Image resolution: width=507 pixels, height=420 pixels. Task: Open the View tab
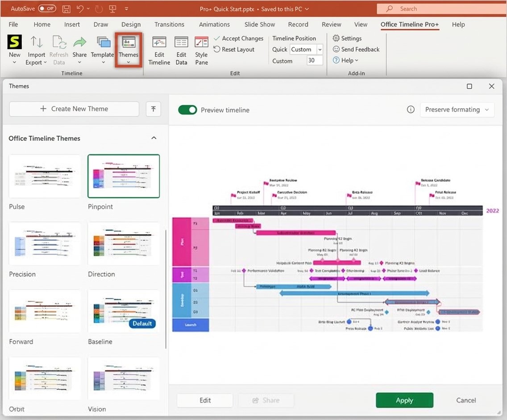(x=361, y=25)
